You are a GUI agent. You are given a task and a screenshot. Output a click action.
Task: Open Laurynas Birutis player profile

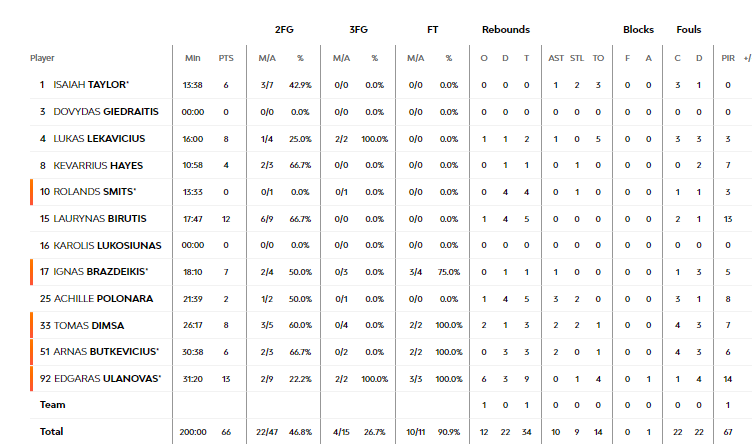(100, 219)
